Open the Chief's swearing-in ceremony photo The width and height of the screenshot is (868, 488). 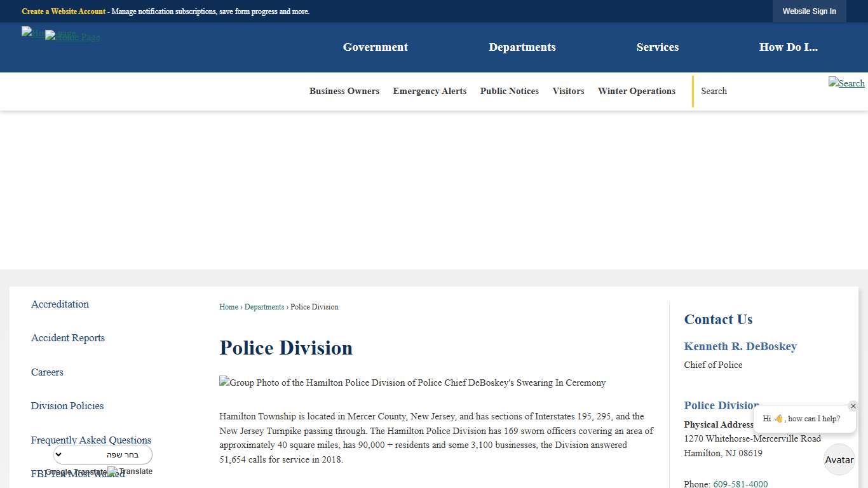[412, 383]
